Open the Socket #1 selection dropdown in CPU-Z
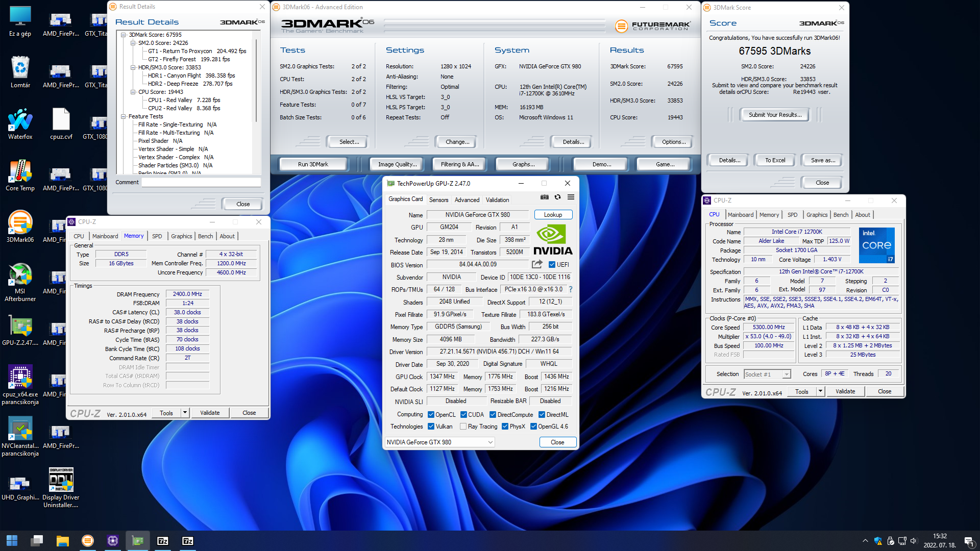 [767, 374]
